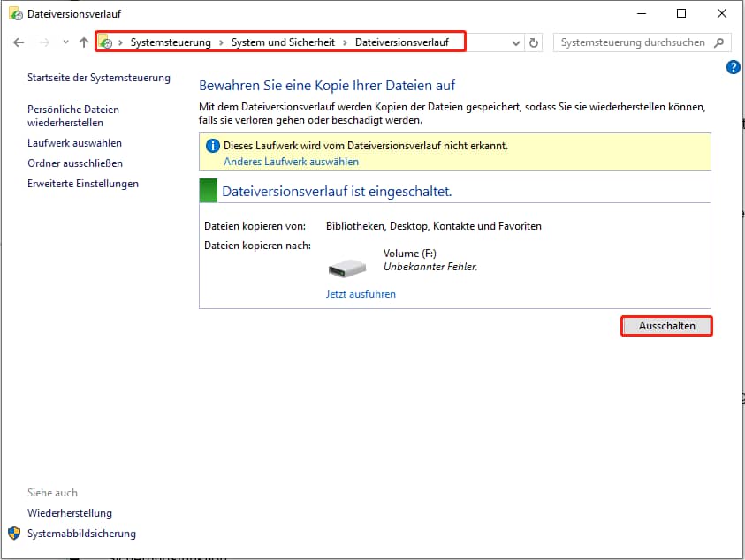Open Erweiterte Einstellungen

click(x=83, y=184)
